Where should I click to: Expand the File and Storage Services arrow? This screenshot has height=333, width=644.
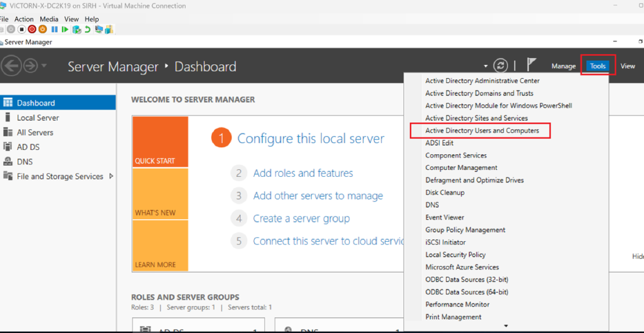click(x=111, y=176)
